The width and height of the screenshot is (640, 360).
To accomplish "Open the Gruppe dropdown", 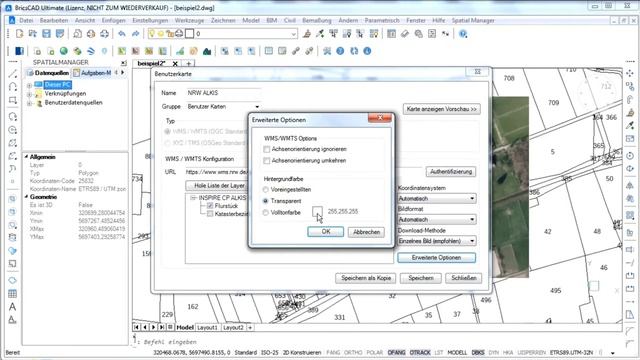I will [257, 107].
